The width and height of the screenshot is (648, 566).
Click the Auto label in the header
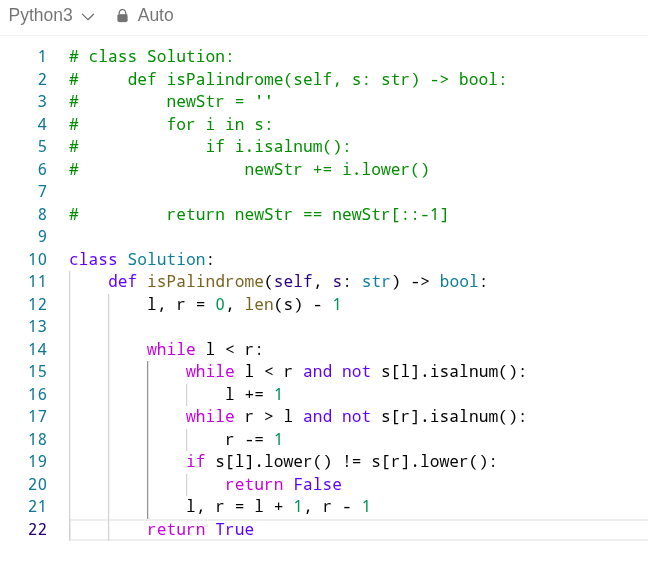coord(155,15)
